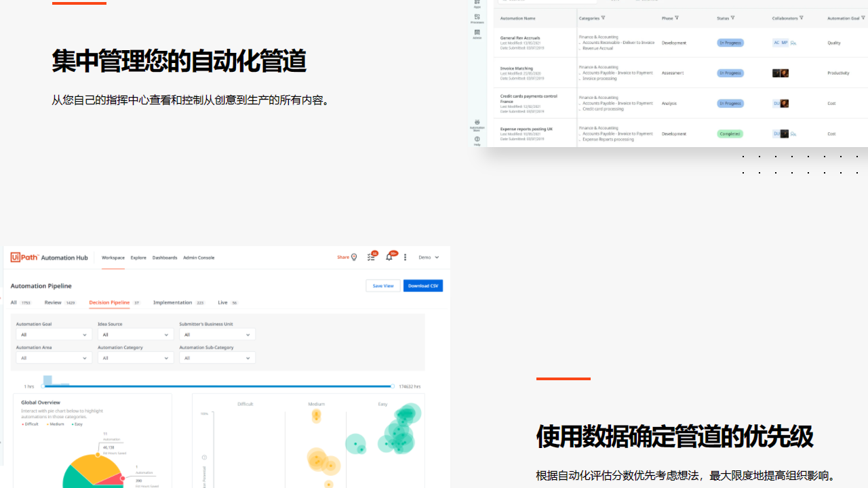Select the Implementation pipeline tab

tap(173, 302)
